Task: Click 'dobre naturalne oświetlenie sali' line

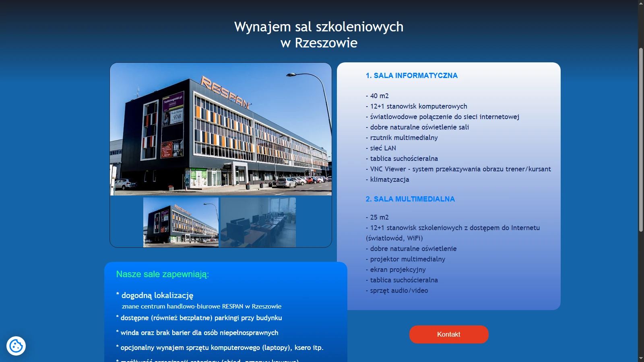Action: (x=417, y=127)
